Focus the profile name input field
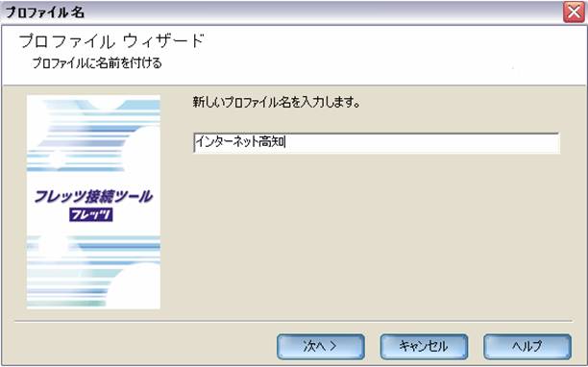The width and height of the screenshot is (588, 367). (377, 143)
